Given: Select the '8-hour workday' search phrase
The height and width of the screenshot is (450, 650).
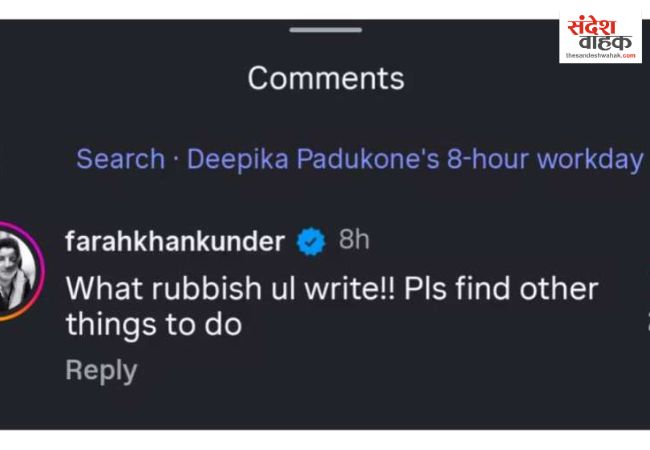Looking at the screenshot, I should [x=544, y=159].
